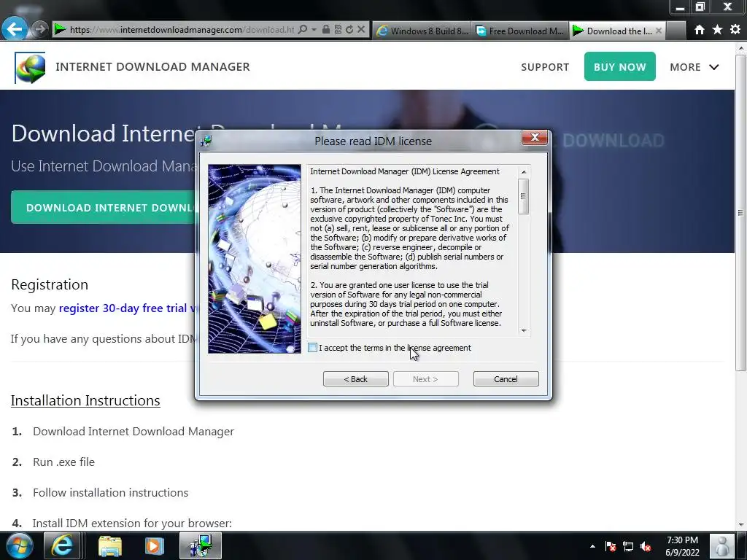Open a new blank browser tab

[675, 31]
